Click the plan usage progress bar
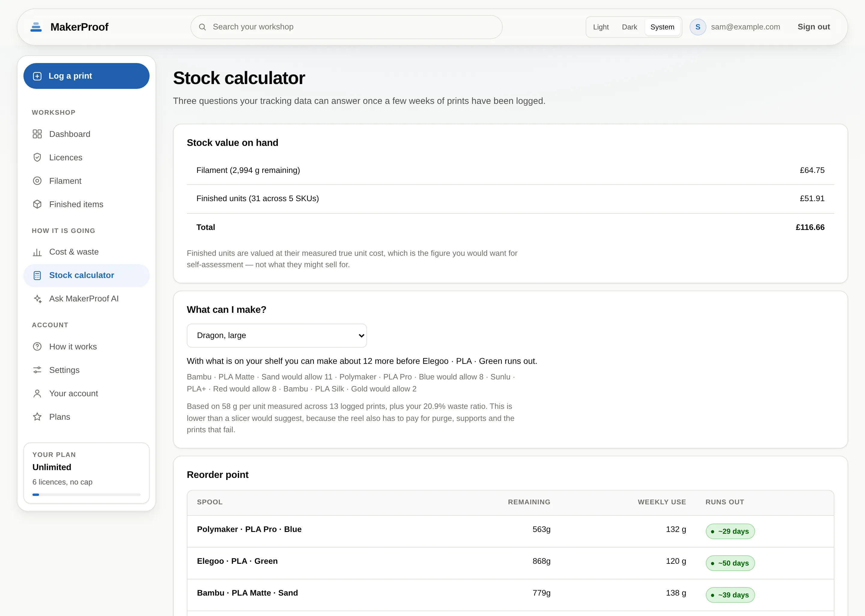The height and width of the screenshot is (616, 865). coord(86,495)
